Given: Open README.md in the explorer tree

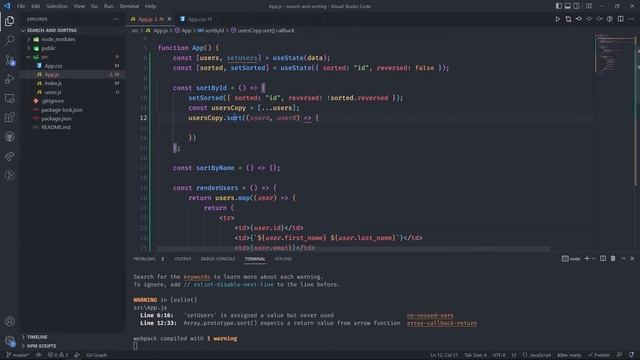Looking at the screenshot, I should click(56, 127).
